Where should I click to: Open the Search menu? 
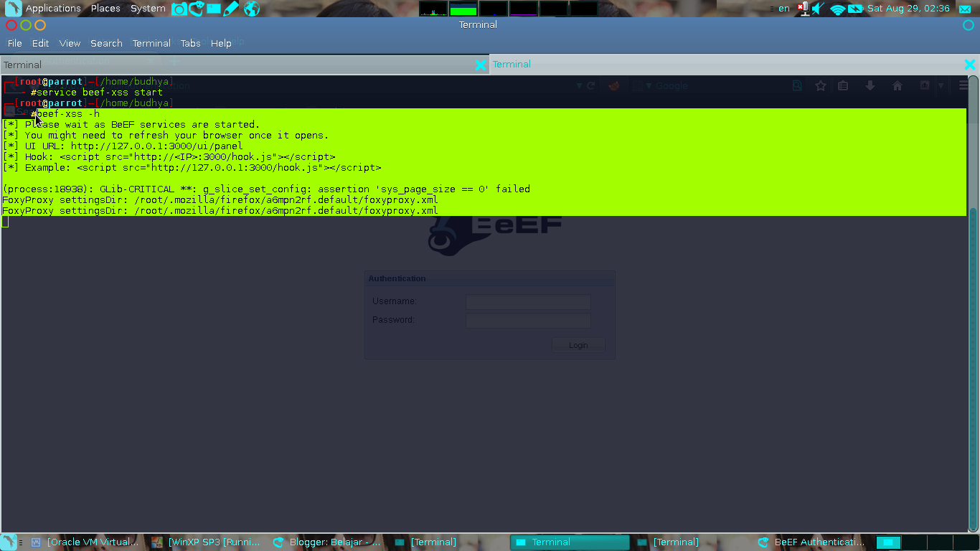click(x=106, y=43)
